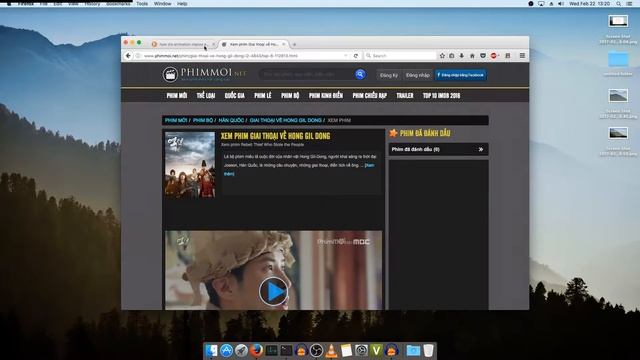Click GIAI THOẠI VỀ HONG GIL DONG breadcrumb
Image resolution: width=640 pixels, height=360 pixels.
285,120
